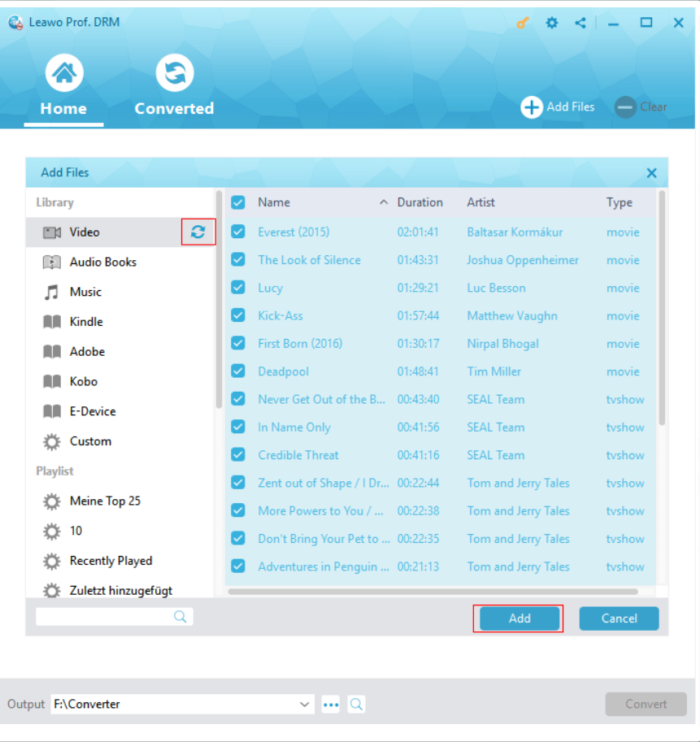Click the Cancel button
The width and height of the screenshot is (700, 742).
pos(619,618)
